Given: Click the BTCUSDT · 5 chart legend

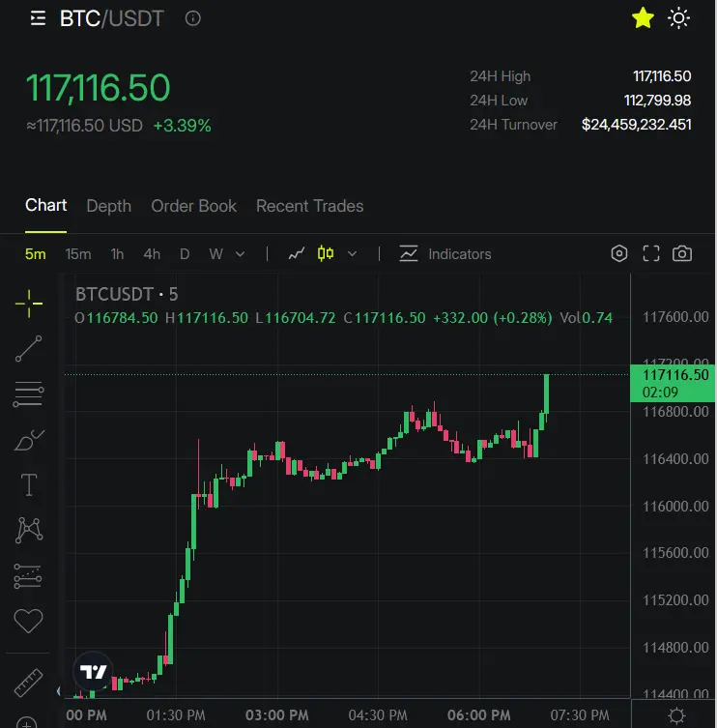Looking at the screenshot, I should point(127,294).
